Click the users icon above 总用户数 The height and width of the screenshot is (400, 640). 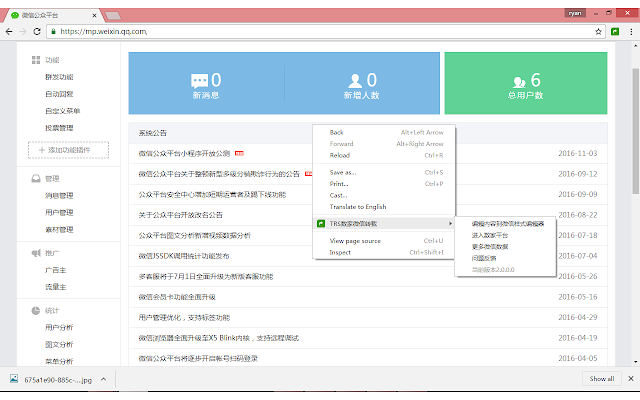pos(519,82)
